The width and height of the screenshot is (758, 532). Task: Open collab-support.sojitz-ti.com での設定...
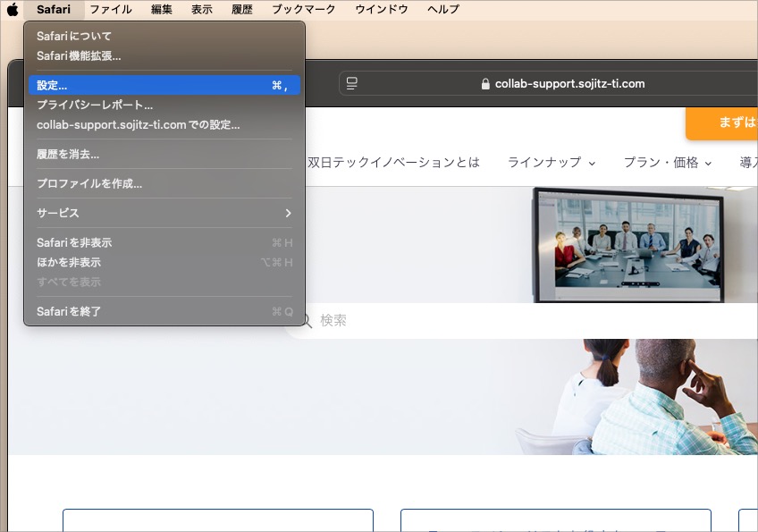coord(164,125)
